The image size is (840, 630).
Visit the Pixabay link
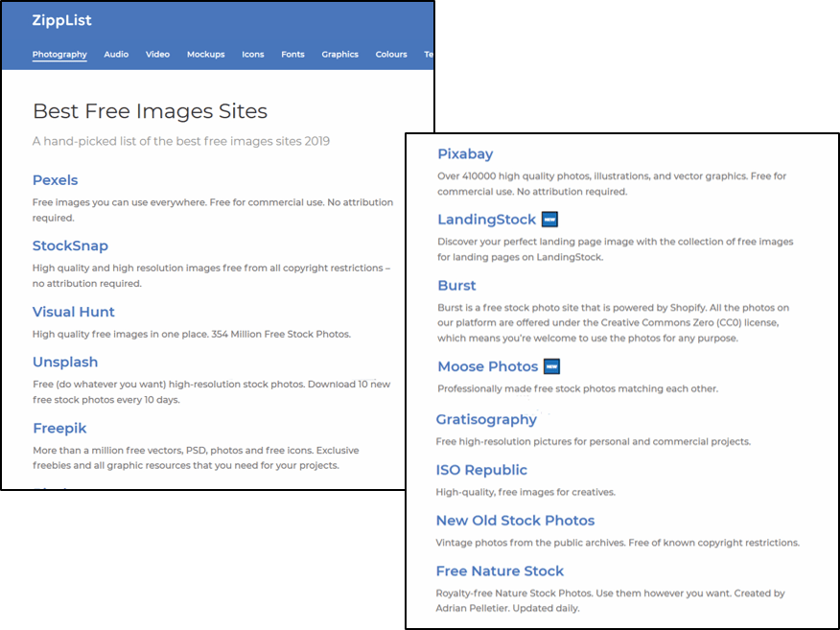[x=465, y=154]
